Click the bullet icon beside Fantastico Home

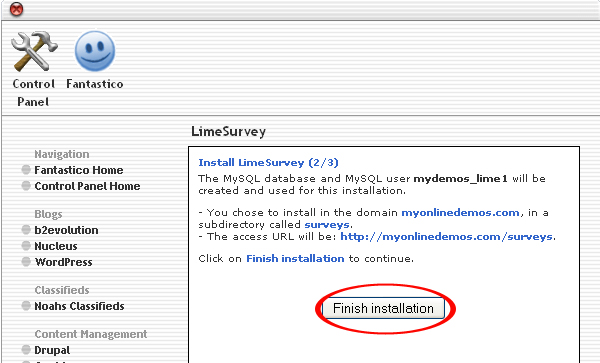tap(26, 170)
